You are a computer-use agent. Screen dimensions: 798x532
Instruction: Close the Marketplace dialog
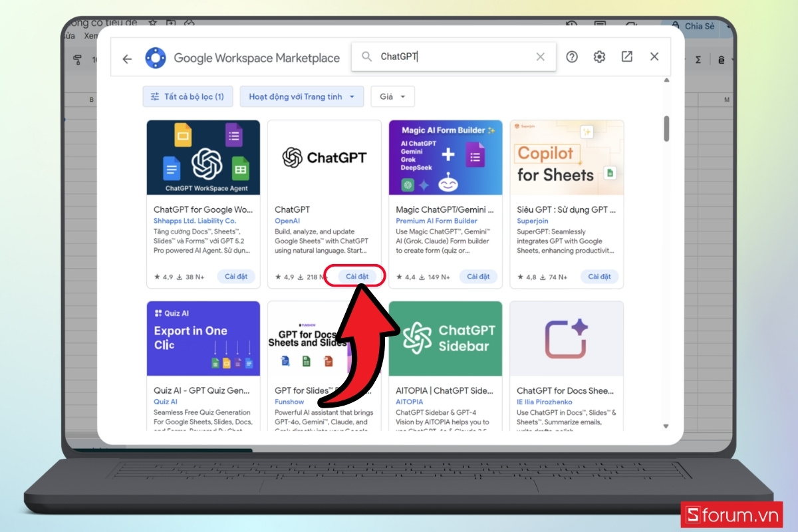(x=654, y=57)
